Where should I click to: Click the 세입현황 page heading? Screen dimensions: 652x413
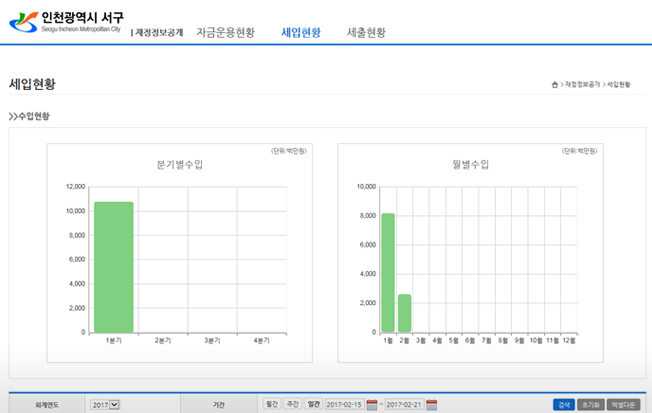(x=32, y=84)
